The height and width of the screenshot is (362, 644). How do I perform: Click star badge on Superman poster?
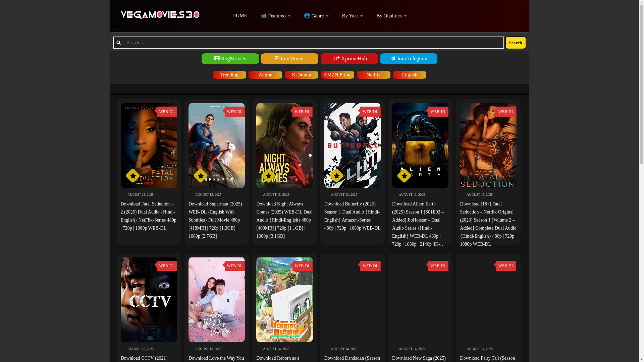(x=201, y=176)
